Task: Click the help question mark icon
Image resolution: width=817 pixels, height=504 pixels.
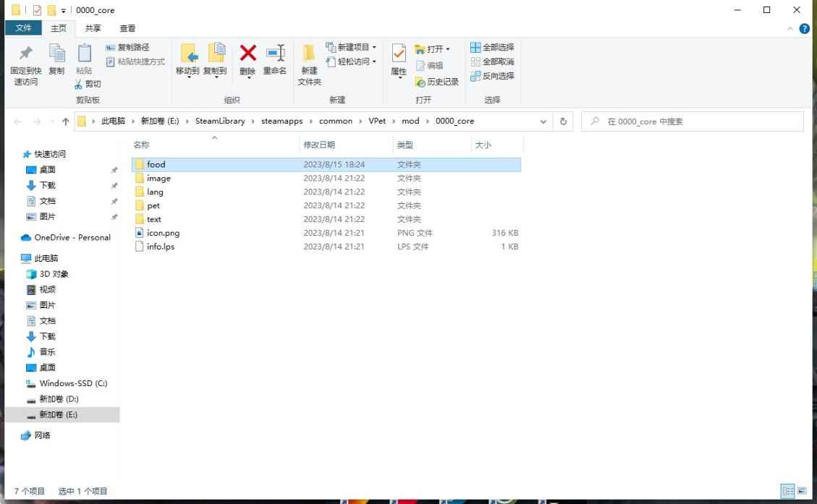Action: pyautogui.click(x=804, y=28)
